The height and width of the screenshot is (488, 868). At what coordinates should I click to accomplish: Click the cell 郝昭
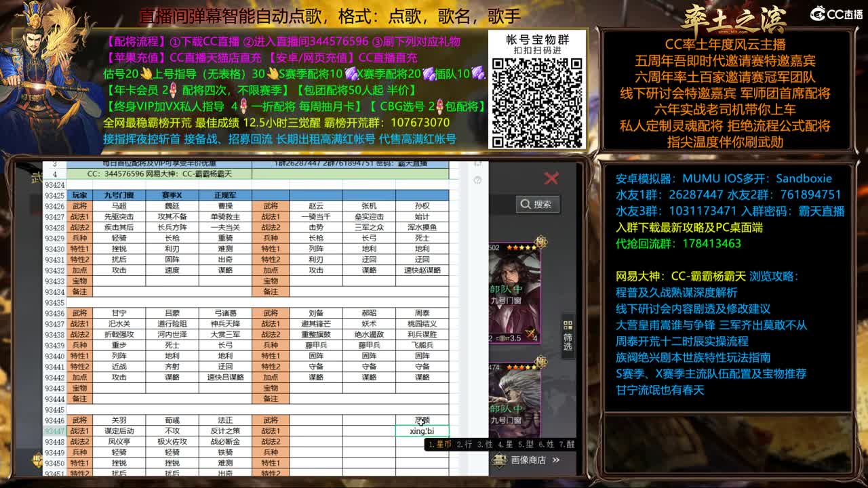coord(369,313)
